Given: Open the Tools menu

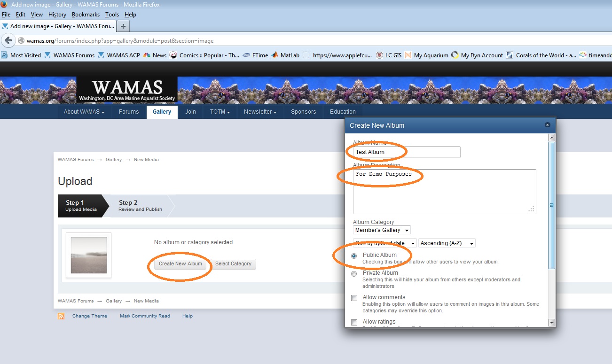Looking at the screenshot, I should click(x=112, y=15).
